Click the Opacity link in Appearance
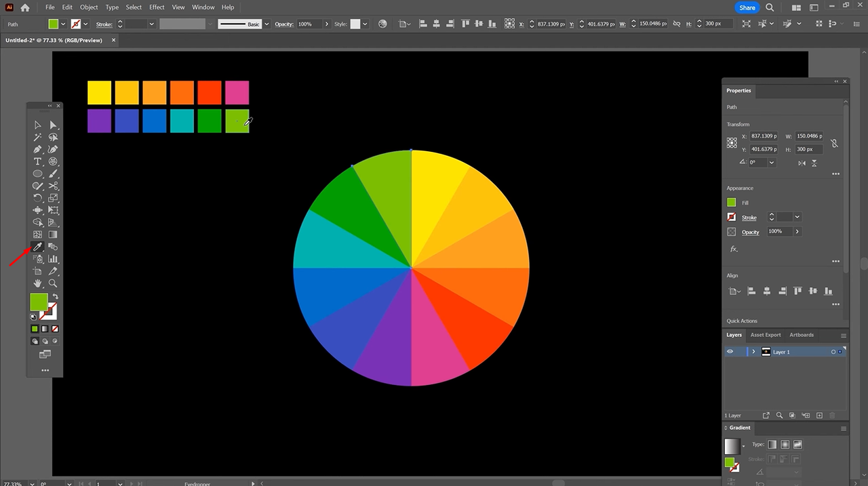Screen dimensions: 868x486 pyautogui.click(x=750, y=232)
